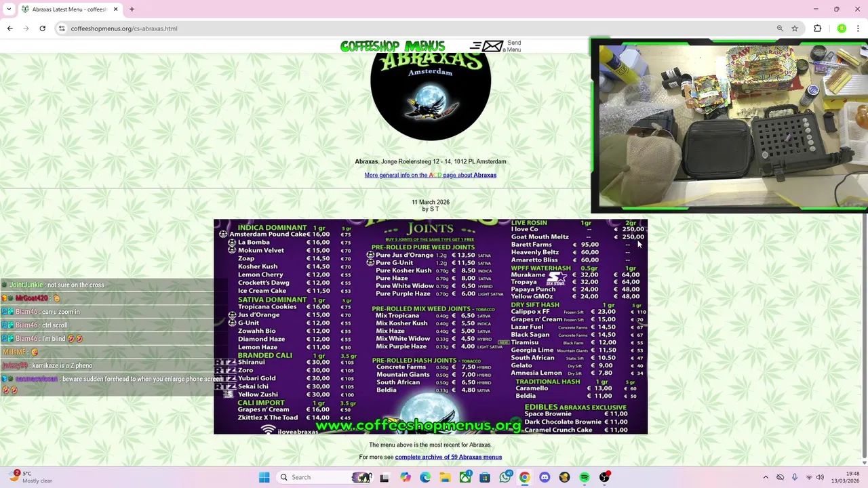Open Microsoft Edge from the taskbar
Viewport: 868px width, 488px height.
(425, 477)
